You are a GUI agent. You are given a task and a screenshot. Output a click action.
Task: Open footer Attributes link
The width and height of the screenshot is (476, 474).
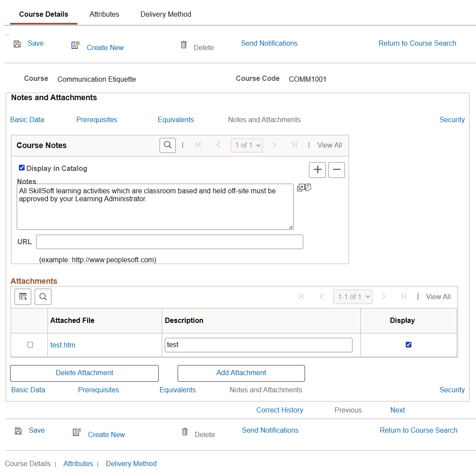click(x=78, y=464)
